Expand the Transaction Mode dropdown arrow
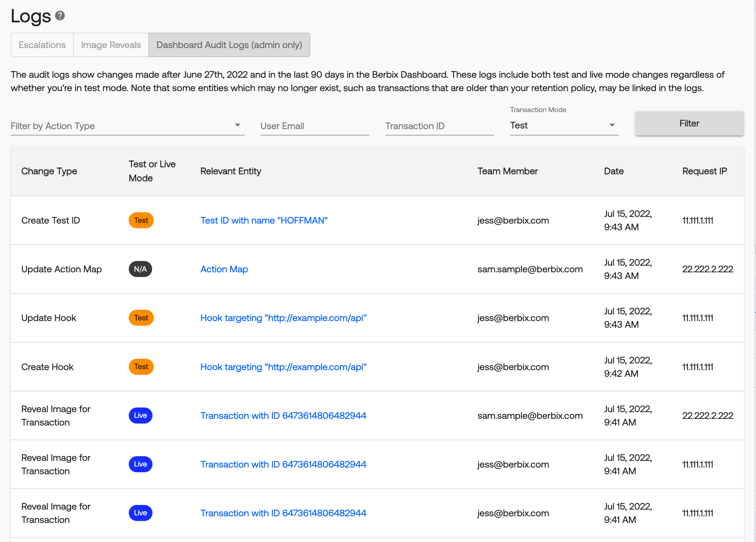 pos(612,125)
